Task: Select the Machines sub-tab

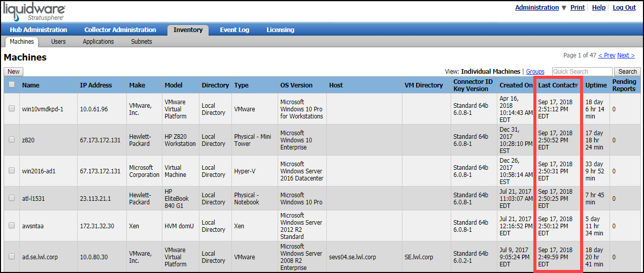Action: coord(22,42)
